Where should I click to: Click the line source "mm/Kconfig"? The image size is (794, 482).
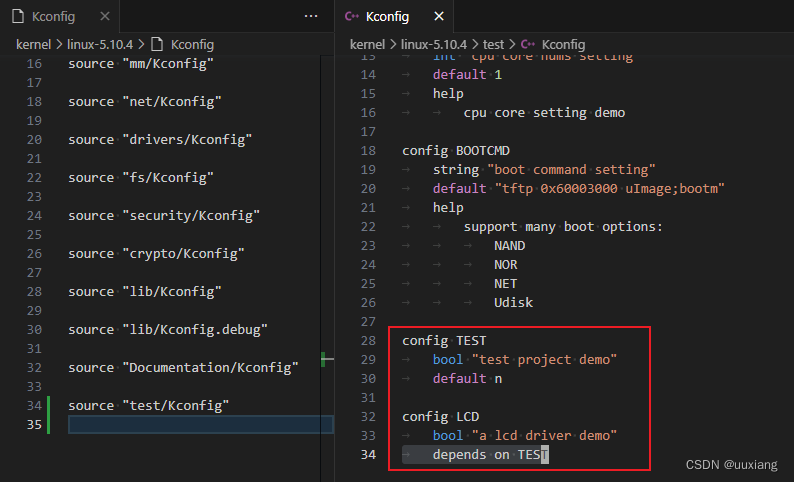point(141,64)
